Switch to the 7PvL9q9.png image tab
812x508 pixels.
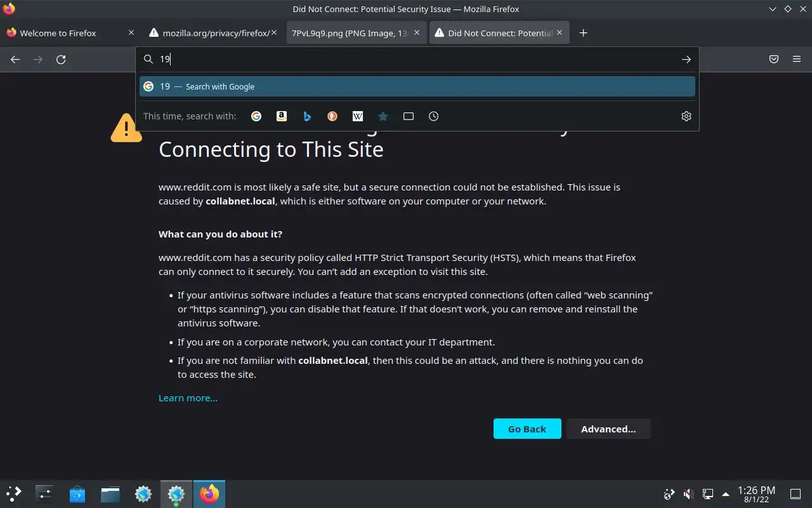[357, 32]
